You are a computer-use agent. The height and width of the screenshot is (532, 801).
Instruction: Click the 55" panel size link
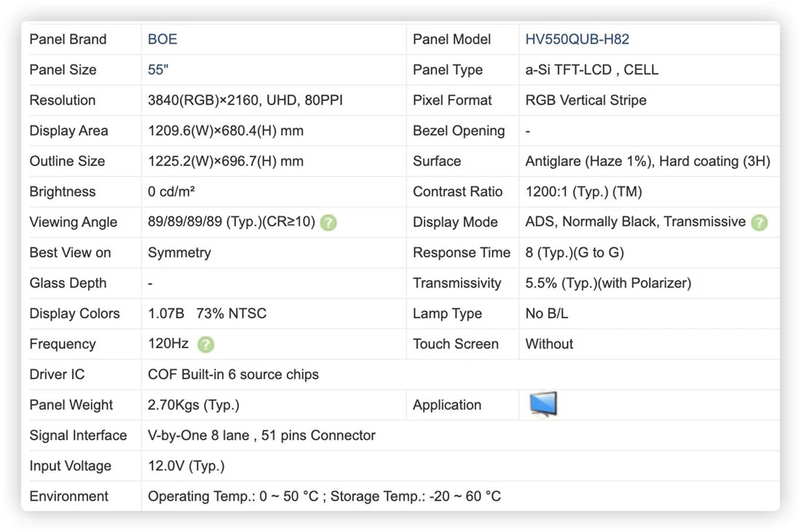pos(158,70)
